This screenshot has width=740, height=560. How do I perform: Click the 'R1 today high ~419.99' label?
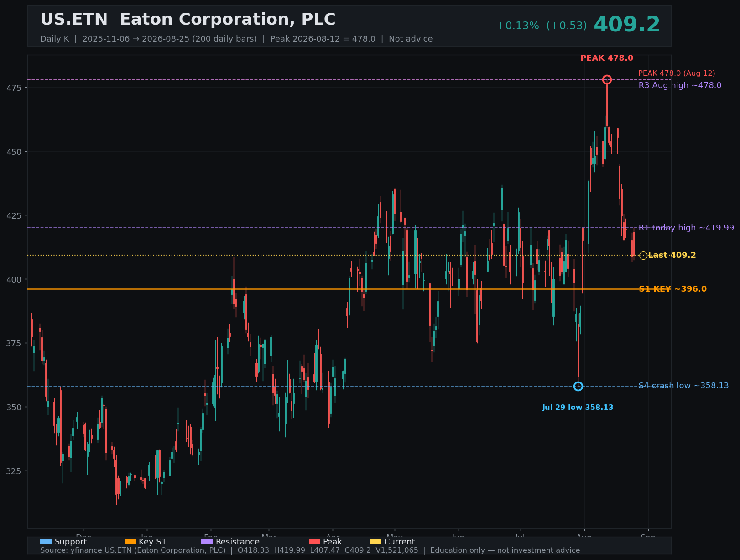click(686, 228)
